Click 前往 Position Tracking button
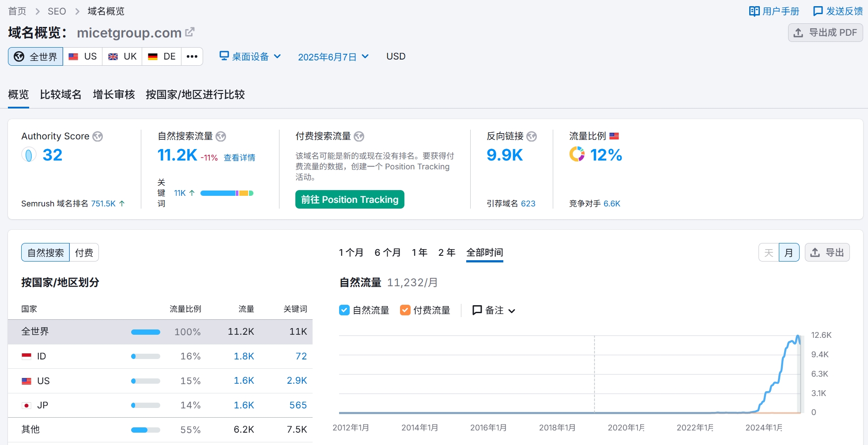The height and width of the screenshot is (445, 868). [x=350, y=199]
